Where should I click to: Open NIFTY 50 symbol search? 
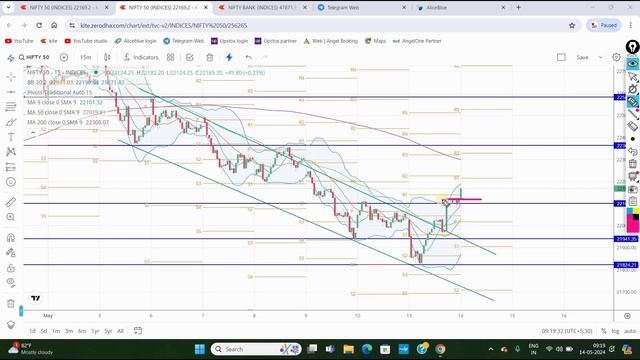(34, 57)
